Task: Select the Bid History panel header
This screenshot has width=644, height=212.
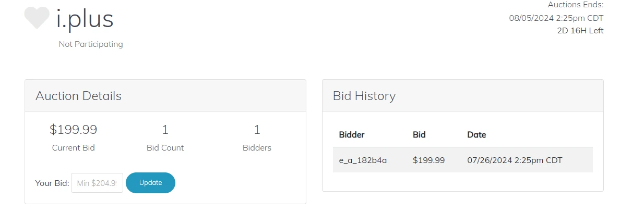Action: (x=364, y=96)
